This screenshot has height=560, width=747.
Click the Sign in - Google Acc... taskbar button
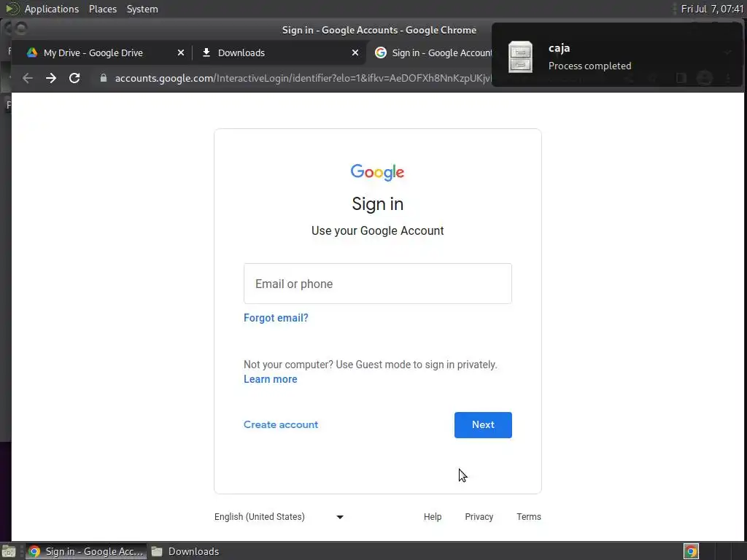pyautogui.click(x=86, y=551)
